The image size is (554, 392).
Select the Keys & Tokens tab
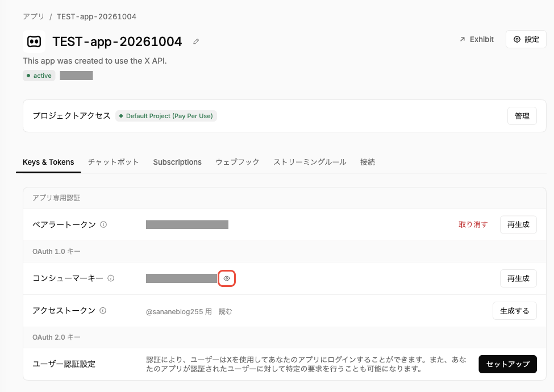(x=48, y=162)
